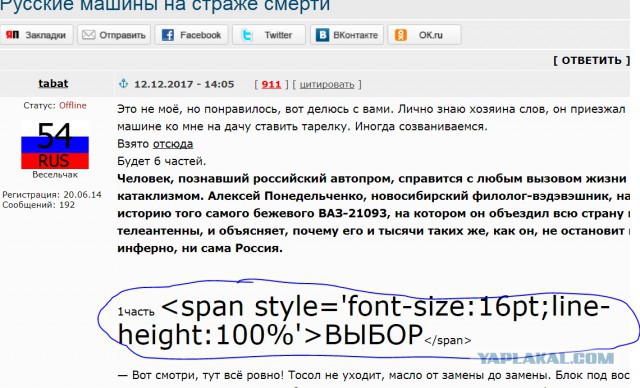Share the post on Facebook
This screenshot has width=640, height=388.
pyautogui.click(x=191, y=35)
